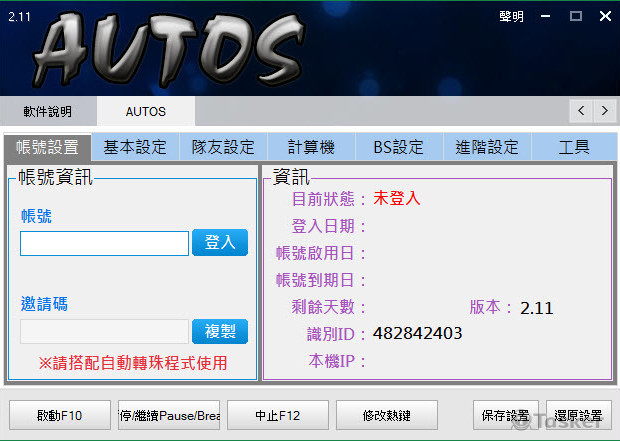Click the pause/continue Pause/Break button
The width and height of the screenshot is (620, 441).
(169, 415)
